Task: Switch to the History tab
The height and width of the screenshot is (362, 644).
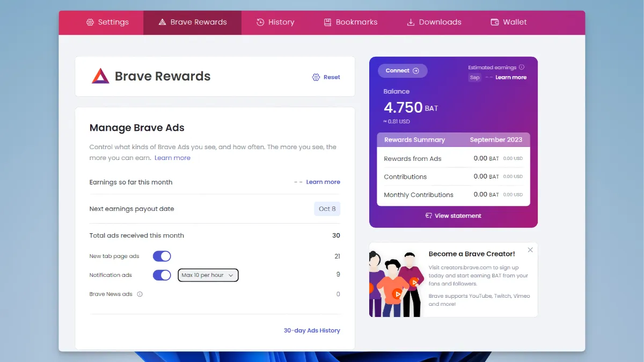Action: click(x=275, y=23)
